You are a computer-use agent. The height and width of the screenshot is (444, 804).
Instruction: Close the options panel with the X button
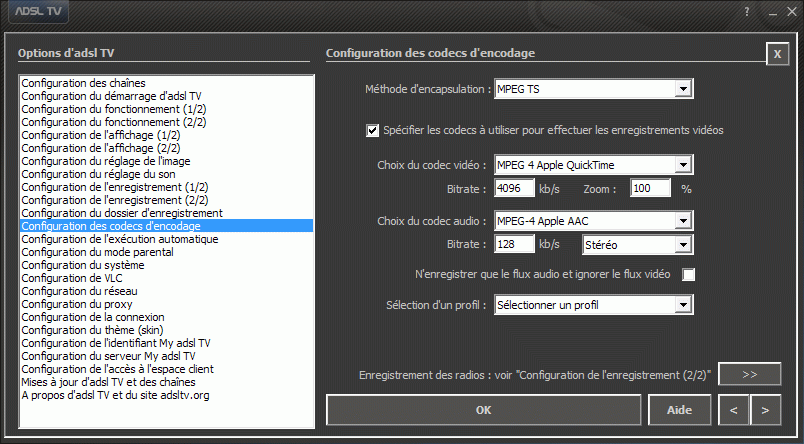tap(777, 54)
